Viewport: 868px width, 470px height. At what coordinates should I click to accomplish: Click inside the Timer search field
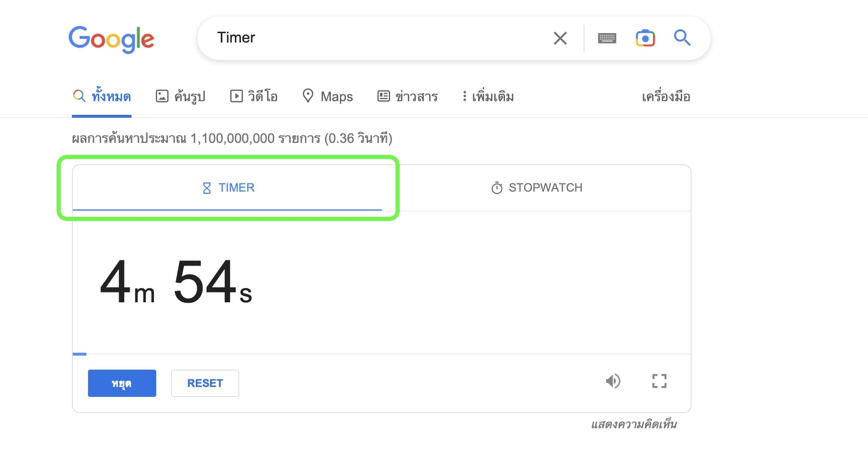(x=372, y=38)
